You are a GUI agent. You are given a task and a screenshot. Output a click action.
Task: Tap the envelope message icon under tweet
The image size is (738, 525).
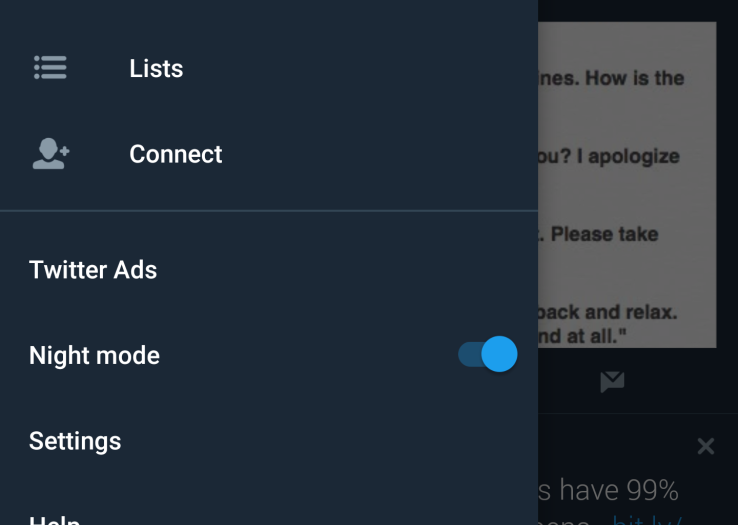click(x=612, y=381)
